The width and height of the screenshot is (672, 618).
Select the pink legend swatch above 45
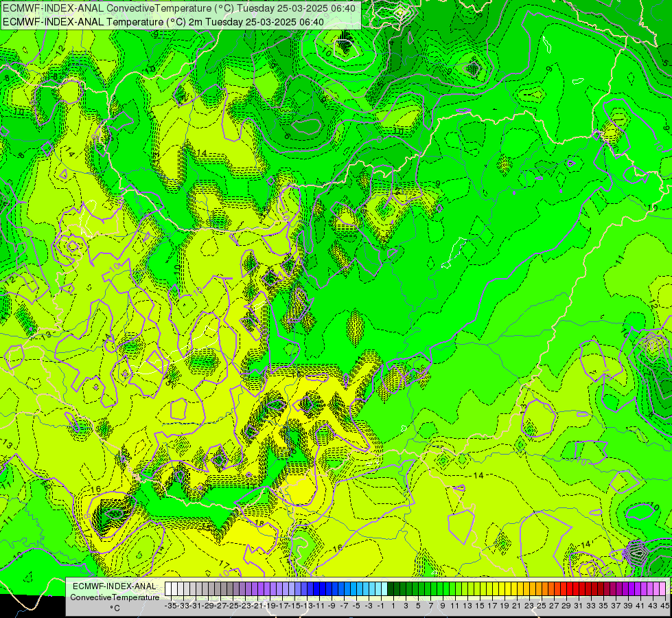(662, 588)
